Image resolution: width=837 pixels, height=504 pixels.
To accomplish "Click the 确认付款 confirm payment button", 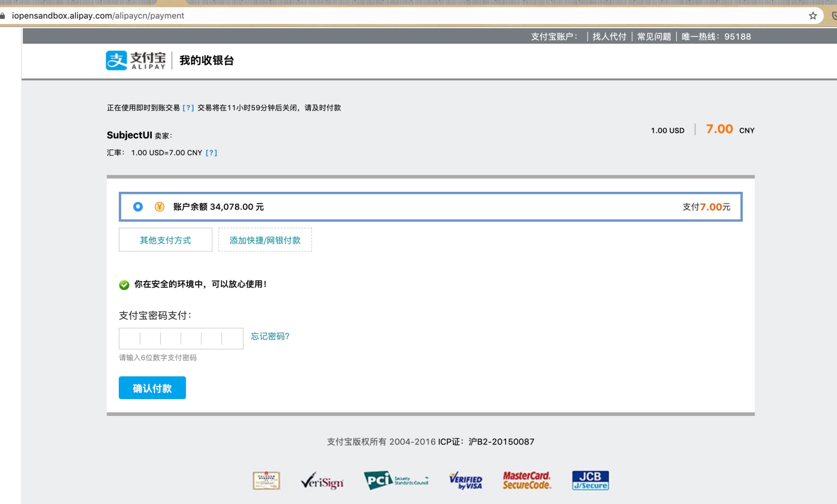I will (x=152, y=388).
